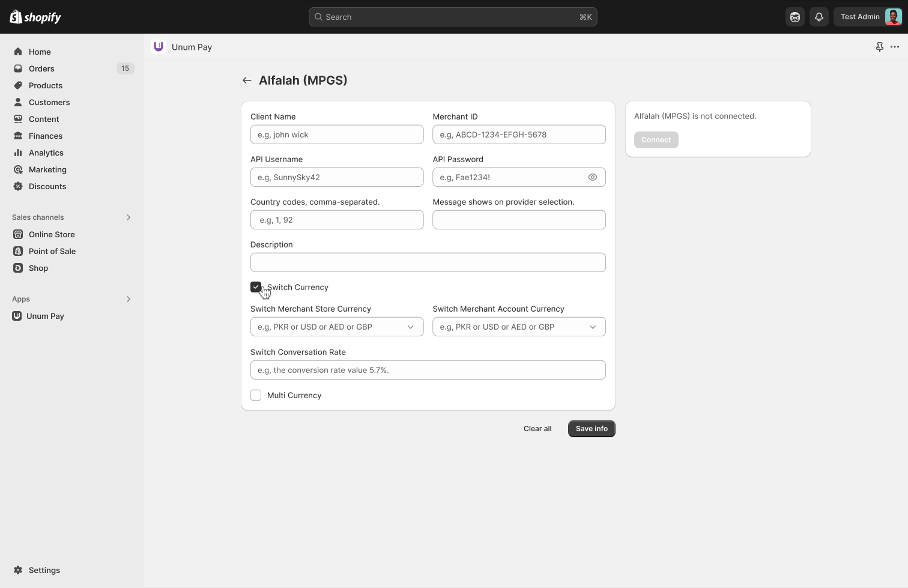The height and width of the screenshot is (588, 908).
Task: Open Settings via the gear icon
Action: 18,570
